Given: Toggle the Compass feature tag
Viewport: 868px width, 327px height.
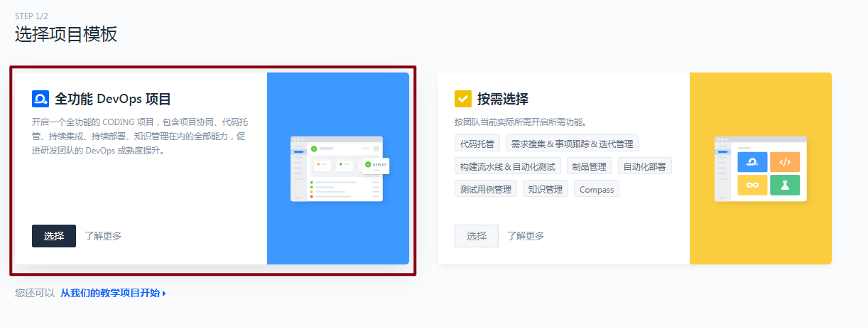Looking at the screenshot, I should click(597, 189).
